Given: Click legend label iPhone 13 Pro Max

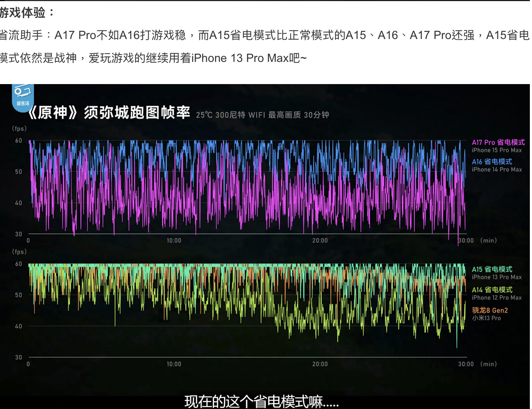Looking at the screenshot, I should pyautogui.click(x=497, y=277).
